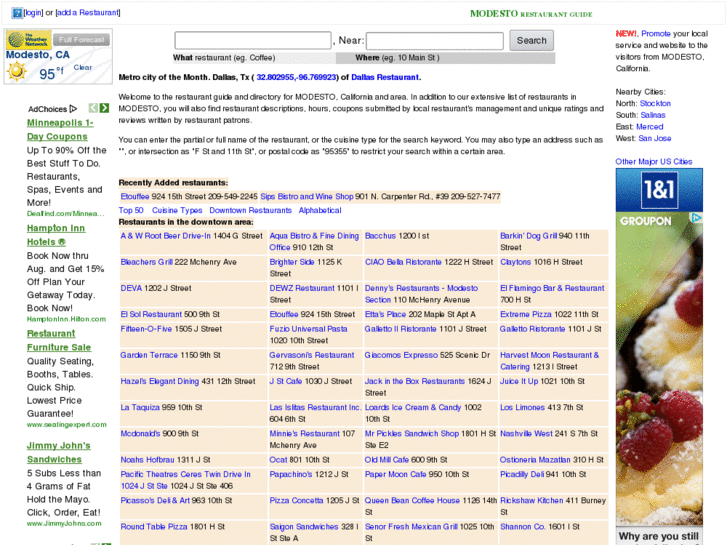Open A & W Root Beer Drive-In
727x545 pixels.
click(x=166, y=236)
